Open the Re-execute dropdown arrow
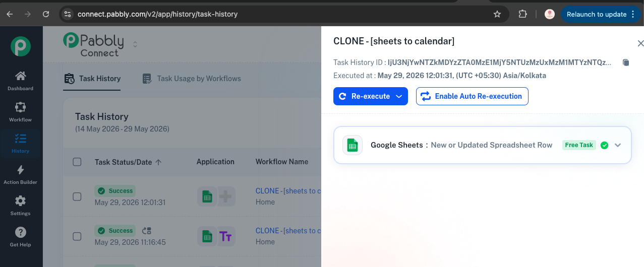Screen dimensions: 644x267 [x=399, y=96]
